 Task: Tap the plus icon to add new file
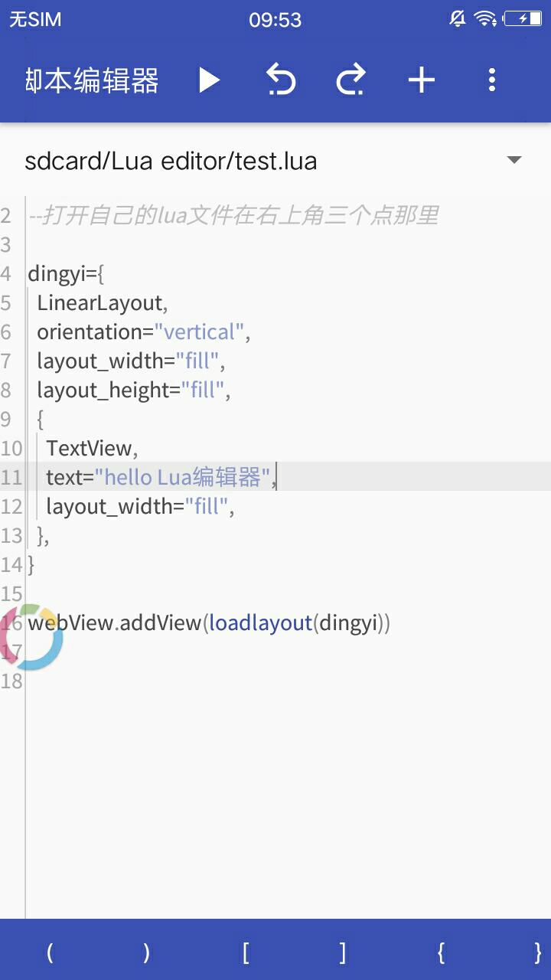[422, 80]
